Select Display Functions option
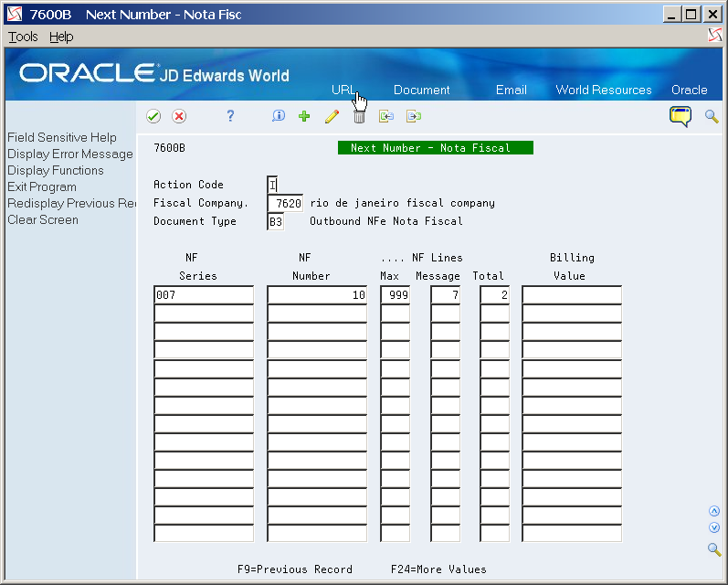 tap(55, 171)
